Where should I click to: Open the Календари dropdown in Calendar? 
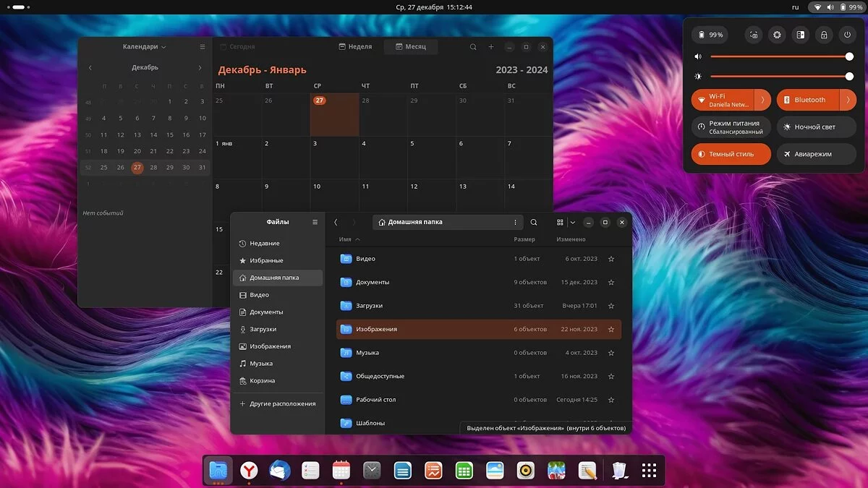(145, 47)
